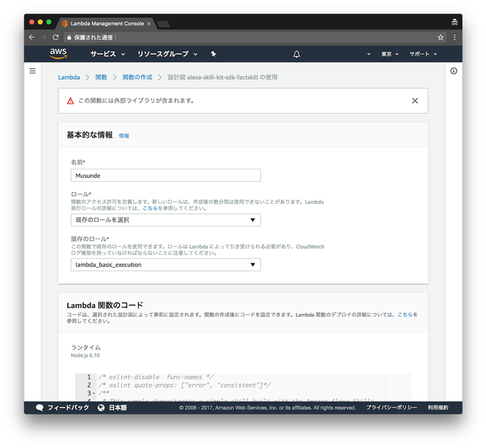The width and height of the screenshot is (486, 448).
Task: Open the account name dropdown
Action: tap(369, 54)
